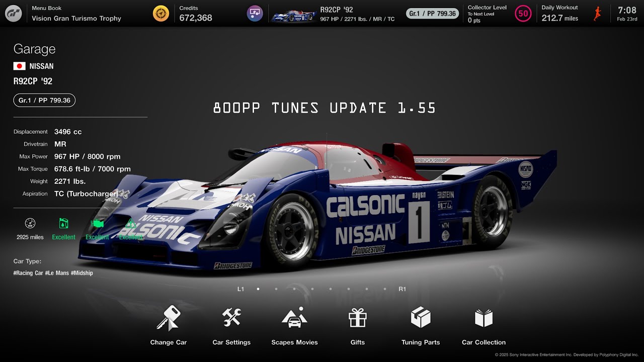Open Scapes Movies icon

[x=294, y=318]
